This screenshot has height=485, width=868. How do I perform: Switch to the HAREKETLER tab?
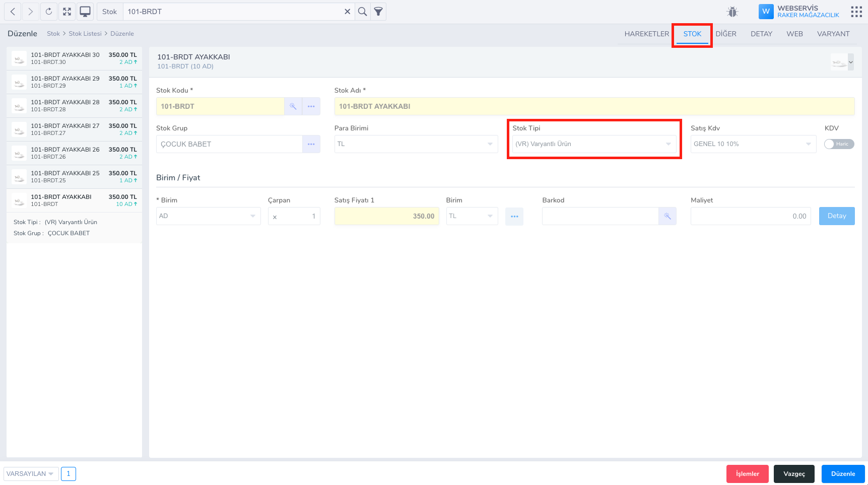[646, 34]
